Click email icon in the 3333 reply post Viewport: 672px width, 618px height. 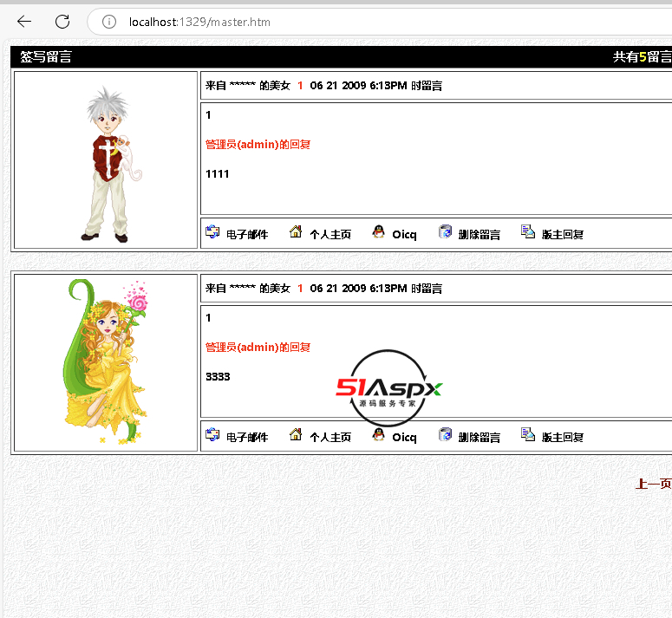point(212,434)
